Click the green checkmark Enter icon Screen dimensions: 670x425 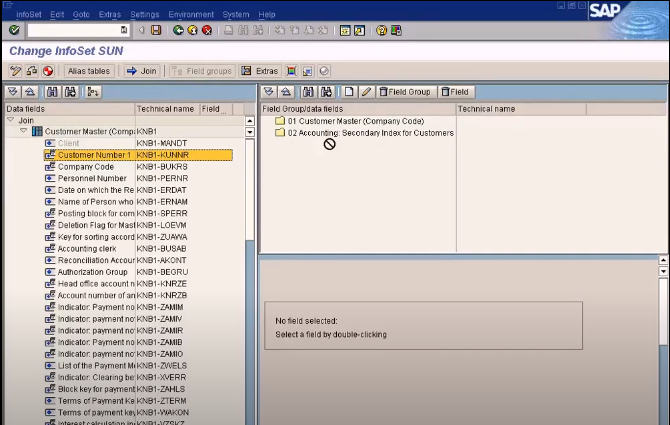click(14, 30)
